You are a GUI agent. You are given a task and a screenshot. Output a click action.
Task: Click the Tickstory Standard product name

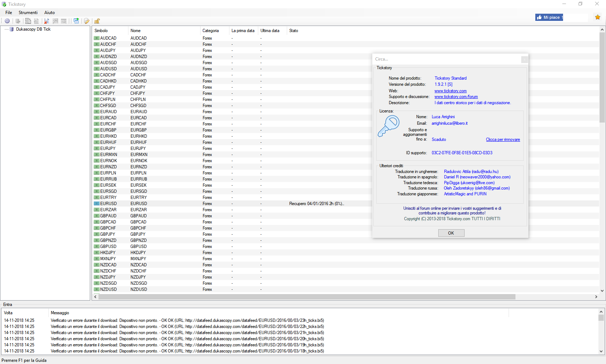[450, 78]
